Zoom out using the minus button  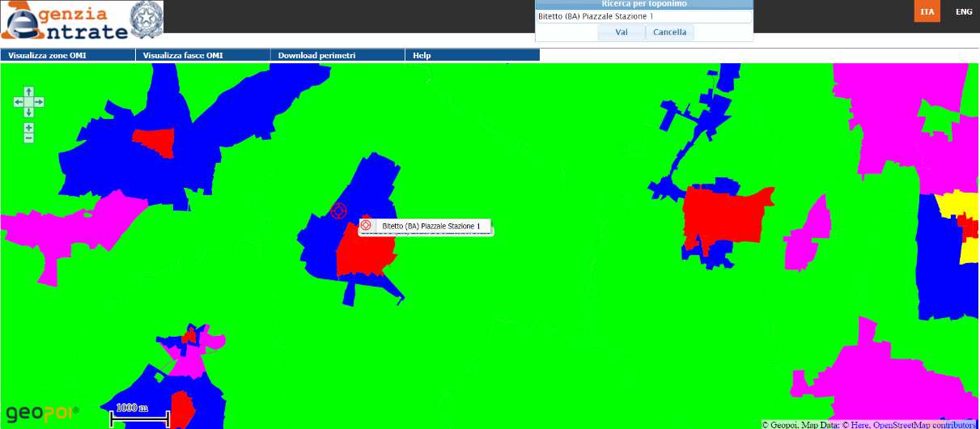click(x=28, y=138)
